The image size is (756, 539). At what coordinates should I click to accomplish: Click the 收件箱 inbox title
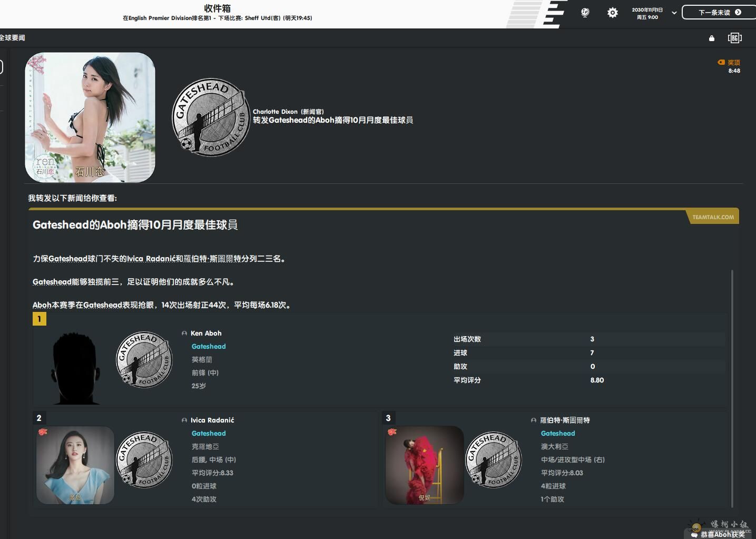[x=217, y=8]
